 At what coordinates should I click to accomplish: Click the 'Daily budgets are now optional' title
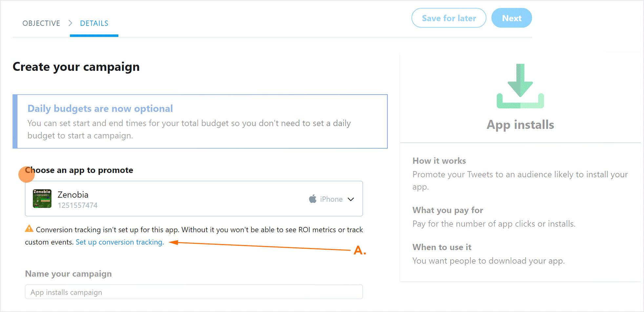coord(100,109)
